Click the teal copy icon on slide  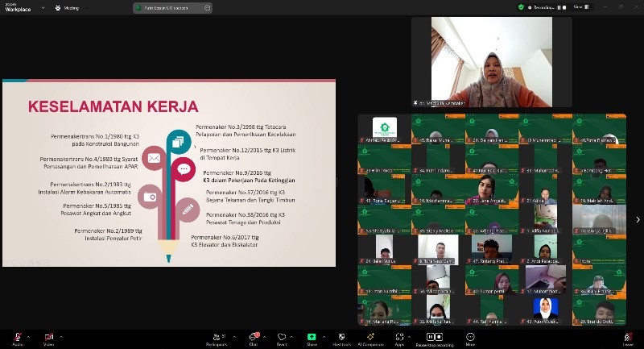179,142
